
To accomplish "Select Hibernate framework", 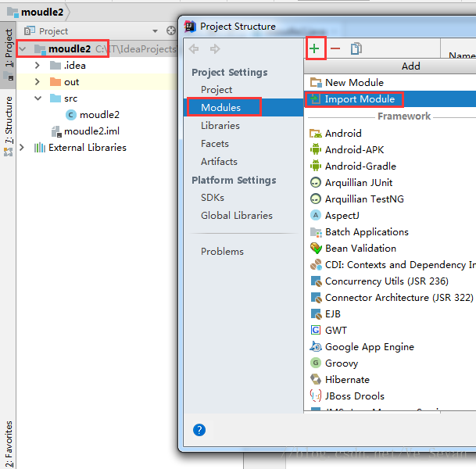I will [390, 379].
